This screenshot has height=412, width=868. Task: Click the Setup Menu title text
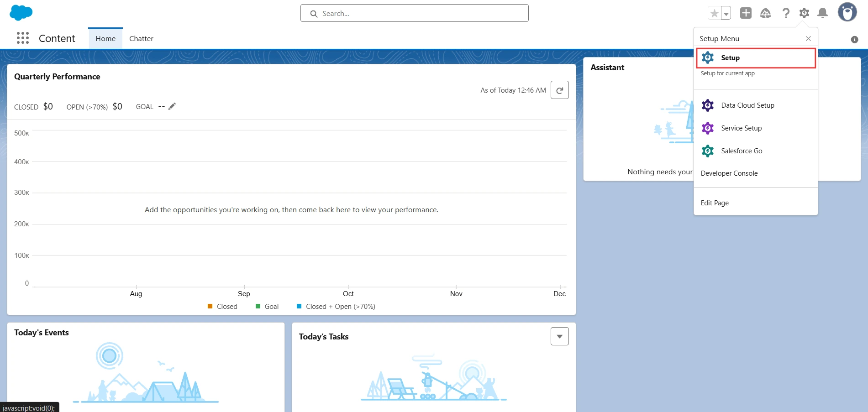click(x=719, y=39)
